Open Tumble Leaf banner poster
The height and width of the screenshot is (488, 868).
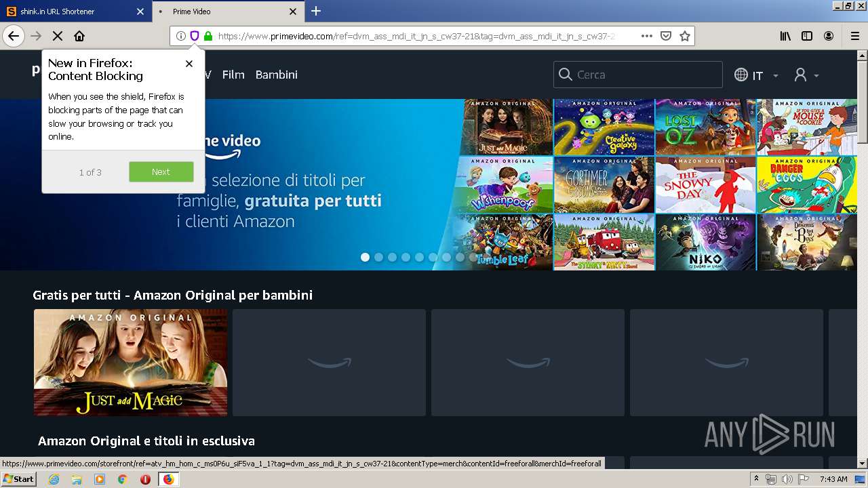tap(503, 242)
